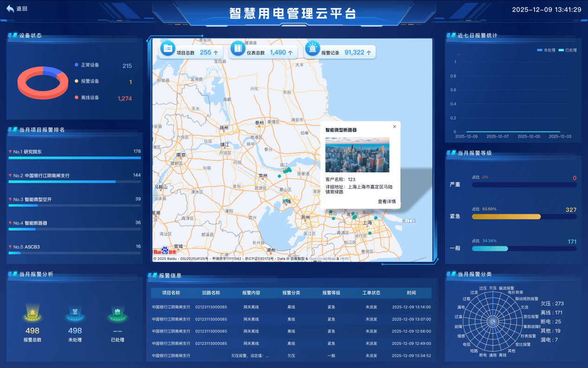Click the city skyline thumbnail in popup
This screenshot has width=588, height=368.
(357, 155)
